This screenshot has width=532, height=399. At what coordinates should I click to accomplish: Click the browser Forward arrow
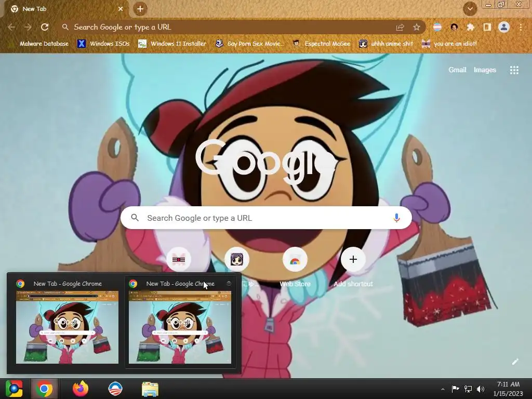coord(28,27)
